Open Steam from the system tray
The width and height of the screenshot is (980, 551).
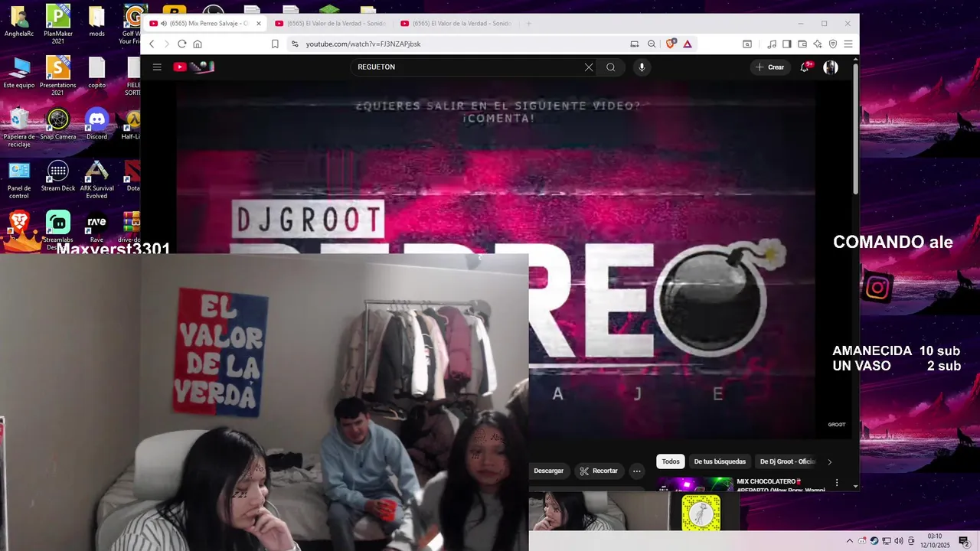874,541
